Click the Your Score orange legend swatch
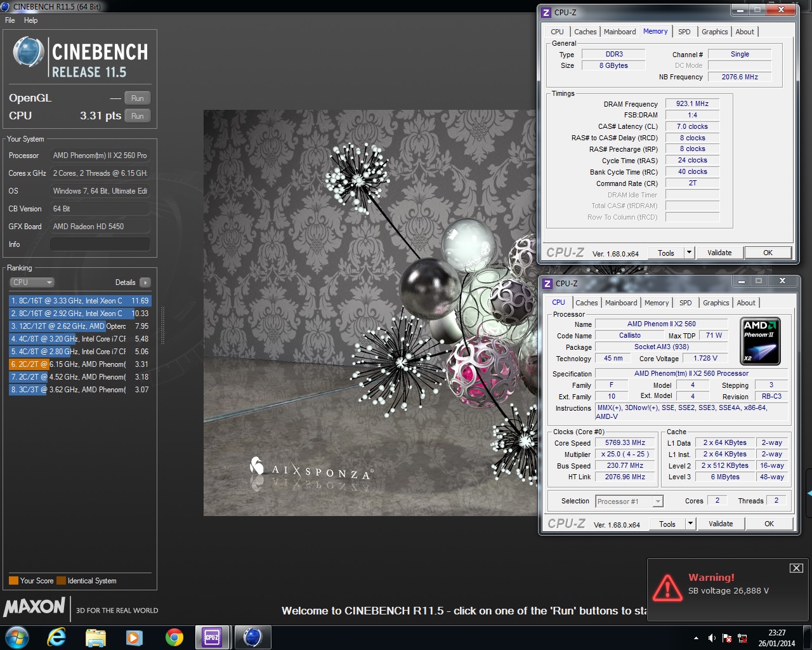812x650 pixels. [x=13, y=581]
